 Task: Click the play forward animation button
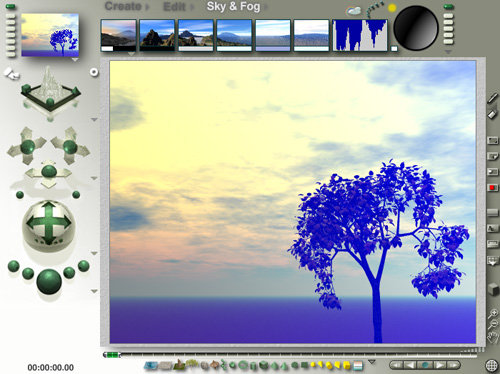tap(440, 365)
